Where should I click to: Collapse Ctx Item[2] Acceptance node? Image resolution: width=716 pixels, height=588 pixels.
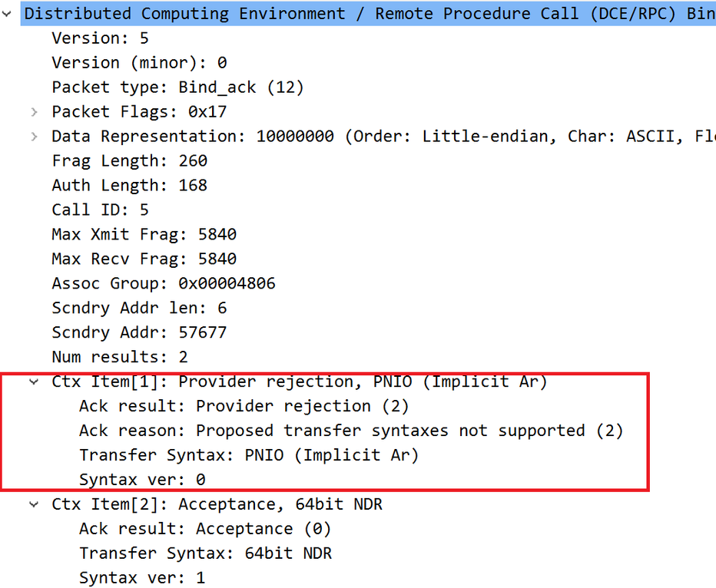(34, 504)
